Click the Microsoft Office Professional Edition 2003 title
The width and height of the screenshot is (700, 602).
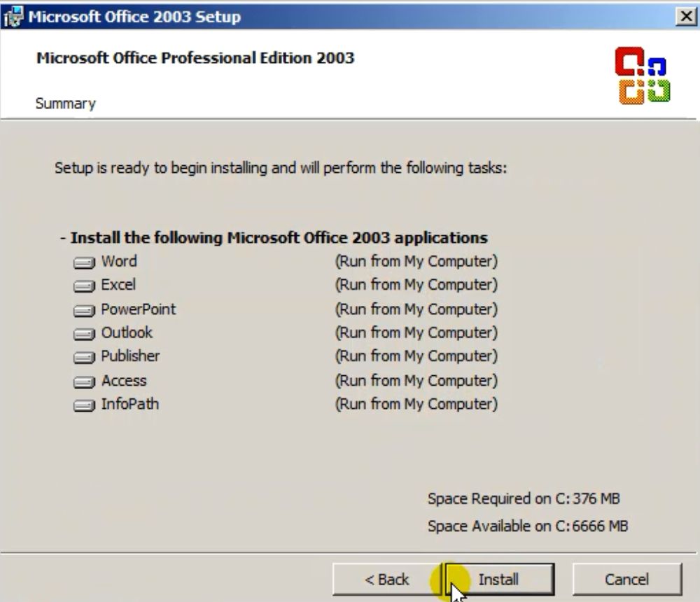[195, 58]
